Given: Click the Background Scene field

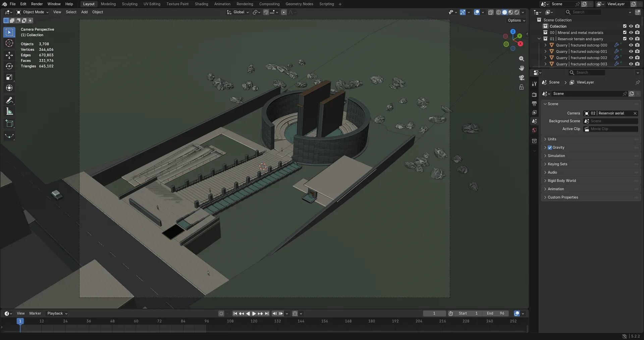Looking at the screenshot, I should [x=611, y=121].
